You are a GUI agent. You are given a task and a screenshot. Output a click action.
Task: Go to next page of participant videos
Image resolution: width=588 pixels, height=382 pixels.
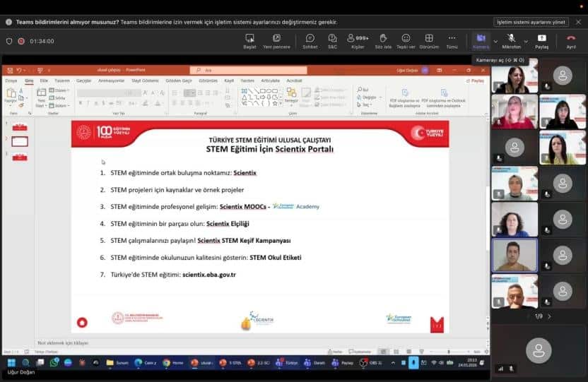click(x=549, y=316)
